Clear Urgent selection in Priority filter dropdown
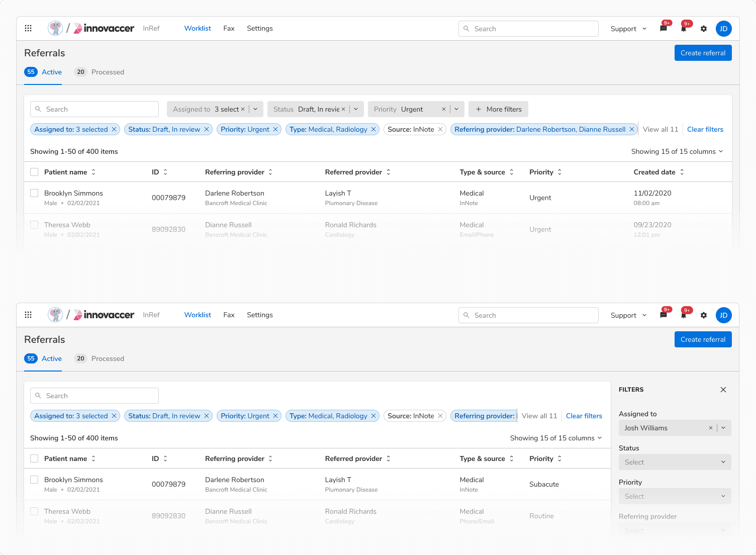 pos(443,110)
